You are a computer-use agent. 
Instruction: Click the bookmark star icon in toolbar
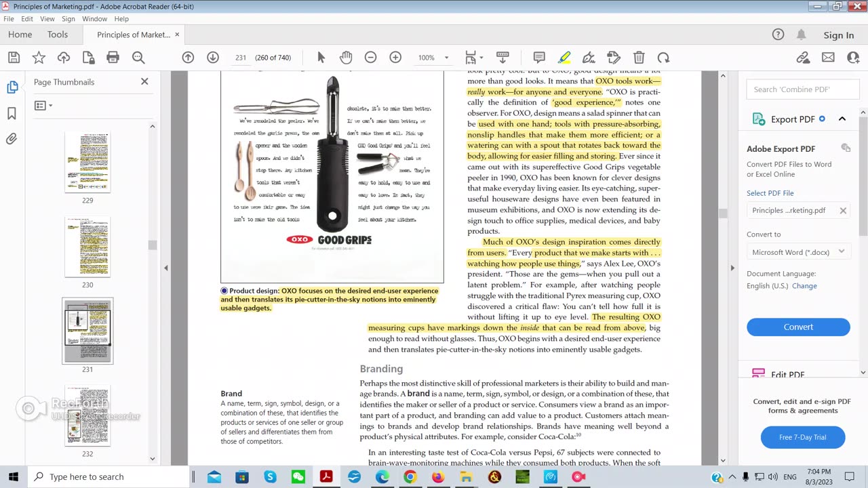tap(39, 58)
